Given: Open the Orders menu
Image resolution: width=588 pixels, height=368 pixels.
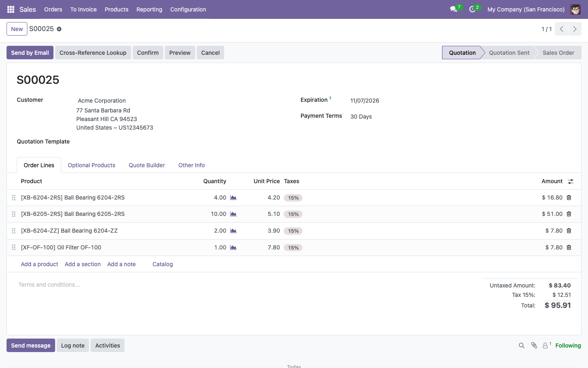Looking at the screenshot, I should [x=53, y=9].
